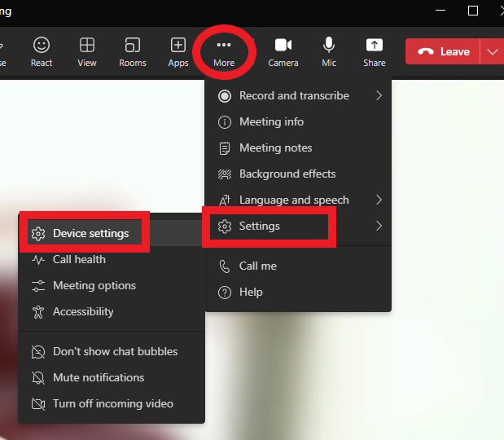Viewport: 504px width, 440px height.
Task: Open Meeting options
Action: point(112,286)
